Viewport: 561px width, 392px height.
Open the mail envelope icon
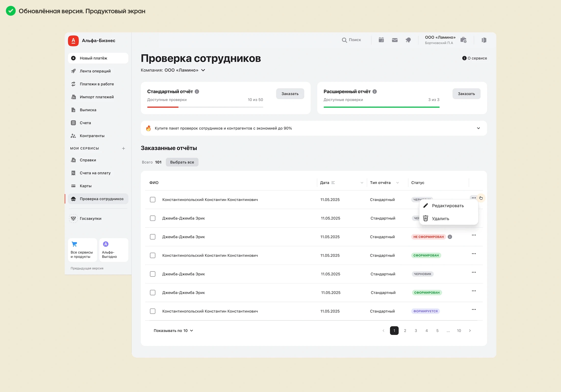tap(395, 40)
